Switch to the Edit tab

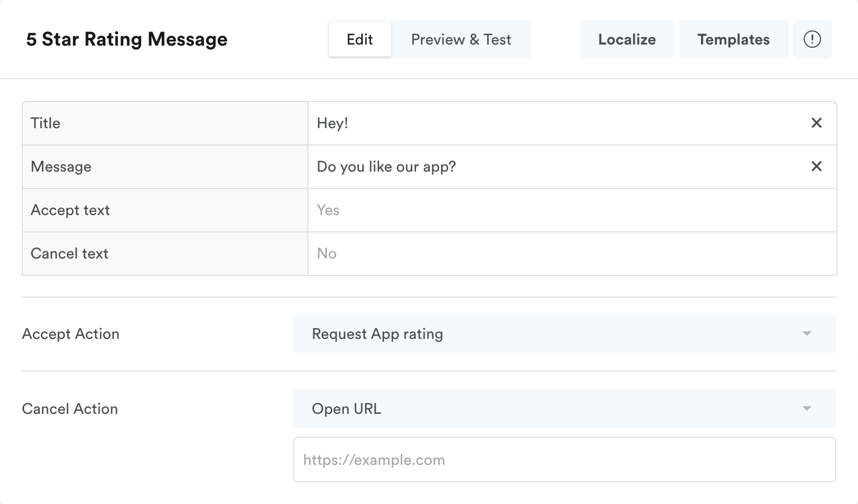(x=359, y=39)
